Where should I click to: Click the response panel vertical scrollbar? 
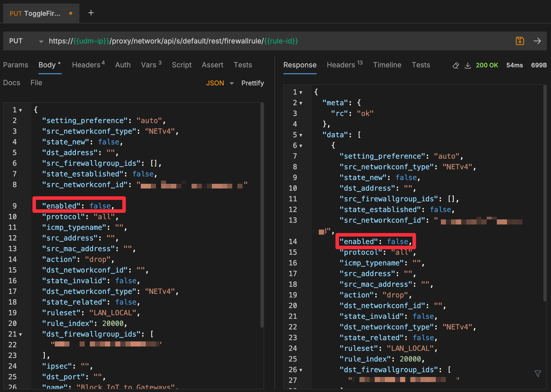[545, 193]
